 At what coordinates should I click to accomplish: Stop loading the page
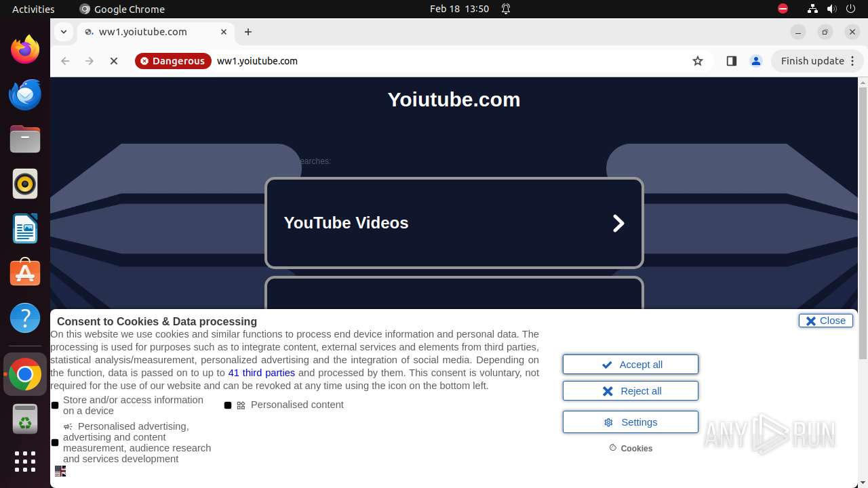click(x=114, y=61)
